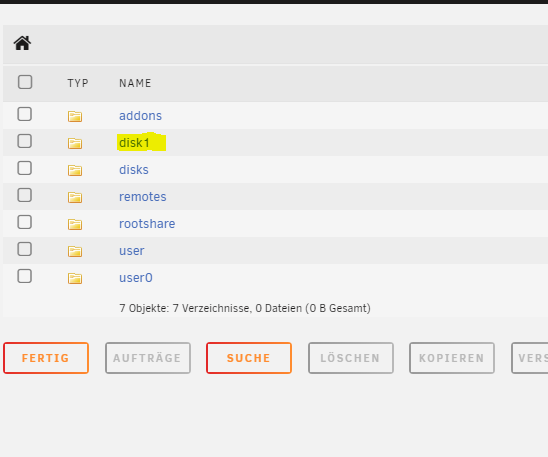Select the disk1 row checkbox
548x457 pixels.
[x=24, y=141]
